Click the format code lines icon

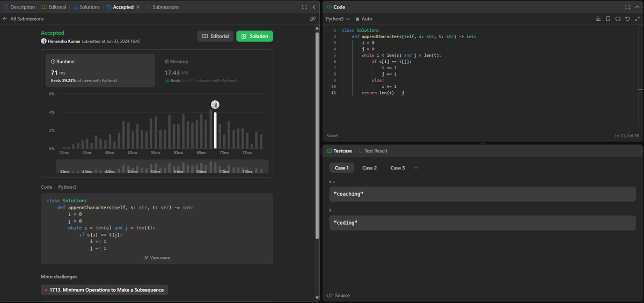tap(598, 19)
